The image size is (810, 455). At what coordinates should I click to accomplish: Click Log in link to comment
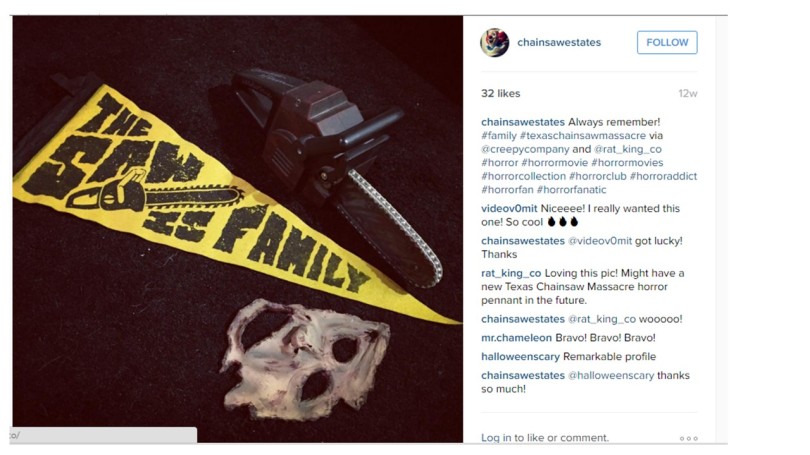(496, 438)
